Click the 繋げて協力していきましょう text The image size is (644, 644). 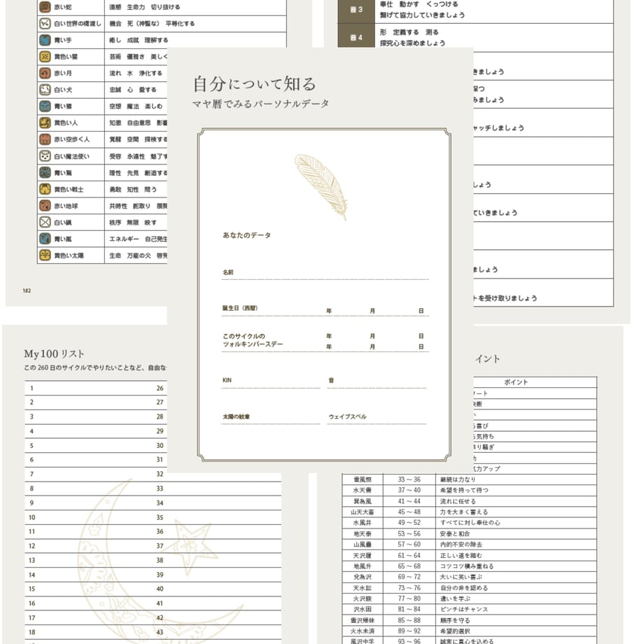[x=422, y=15]
